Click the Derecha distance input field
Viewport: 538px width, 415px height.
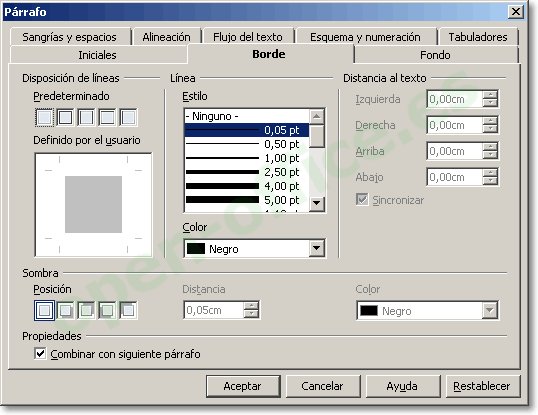[x=455, y=125]
